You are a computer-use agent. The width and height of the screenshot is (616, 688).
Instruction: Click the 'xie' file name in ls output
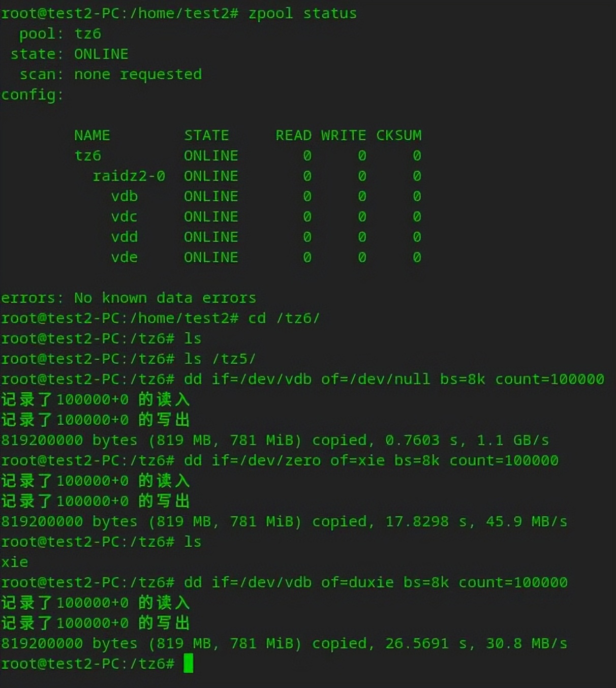click(15, 562)
